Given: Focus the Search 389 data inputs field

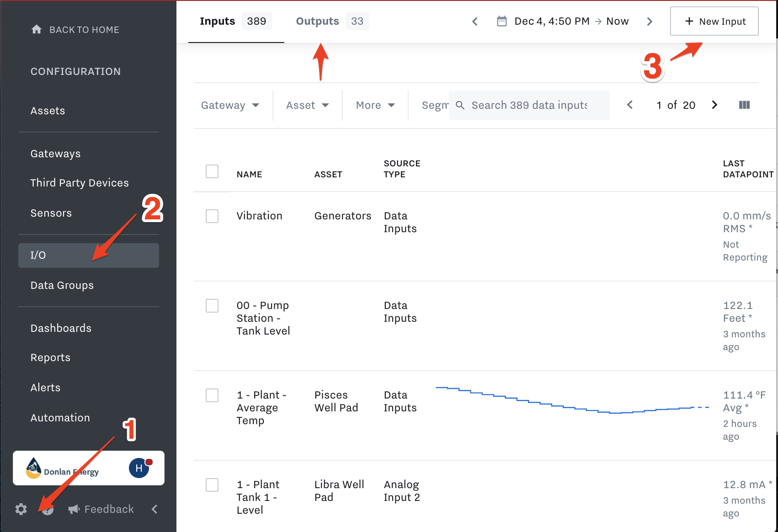Looking at the screenshot, I should coord(529,105).
